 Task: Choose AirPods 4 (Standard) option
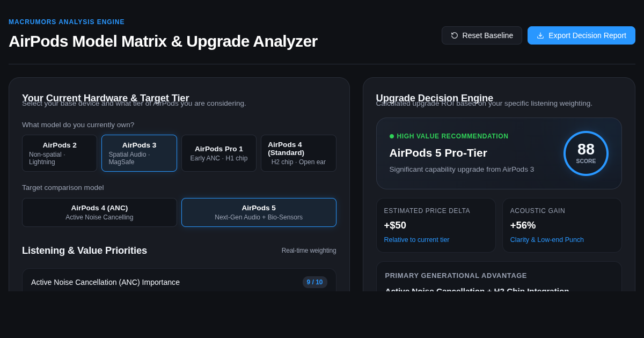298,153
